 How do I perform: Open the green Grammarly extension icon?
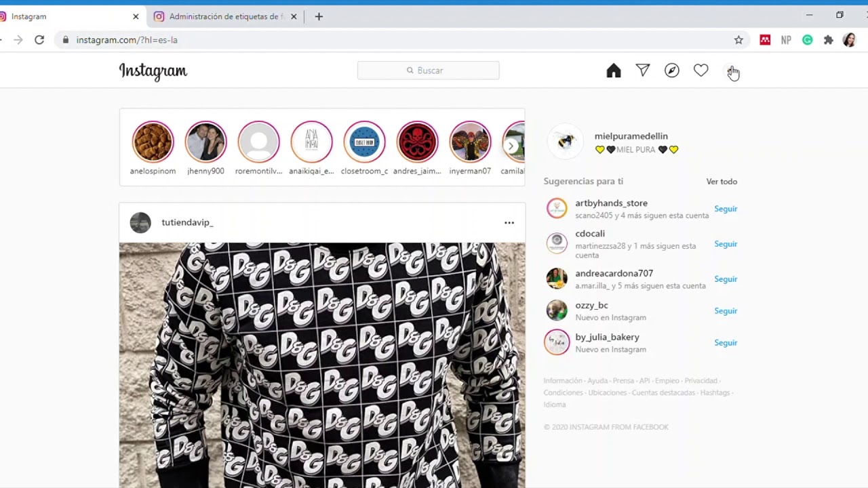[x=807, y=40]
